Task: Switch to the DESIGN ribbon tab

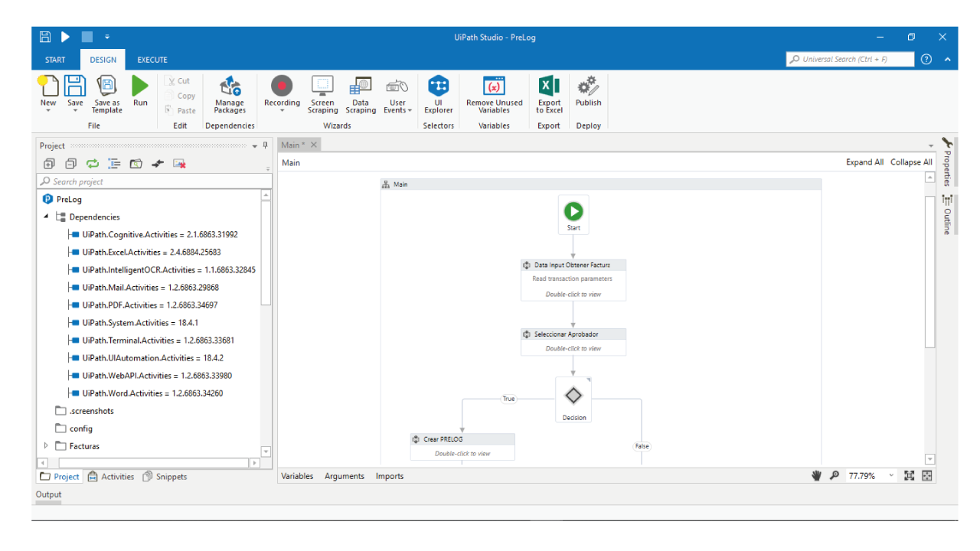Action: point(103,60)
